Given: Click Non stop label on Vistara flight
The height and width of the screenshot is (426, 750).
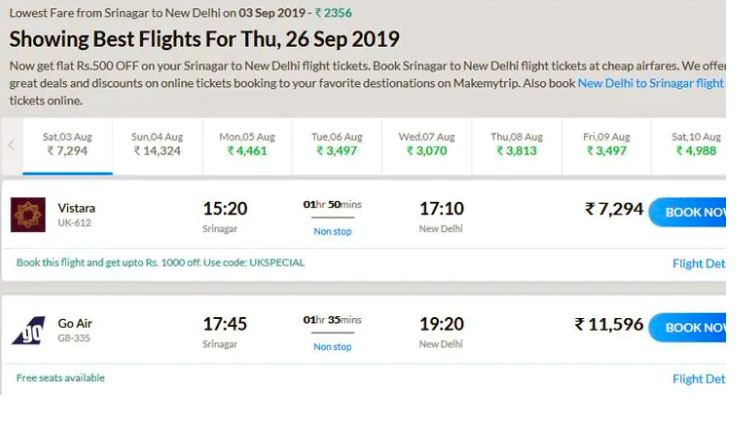Looking at the screenshot, I should point(332,231).
